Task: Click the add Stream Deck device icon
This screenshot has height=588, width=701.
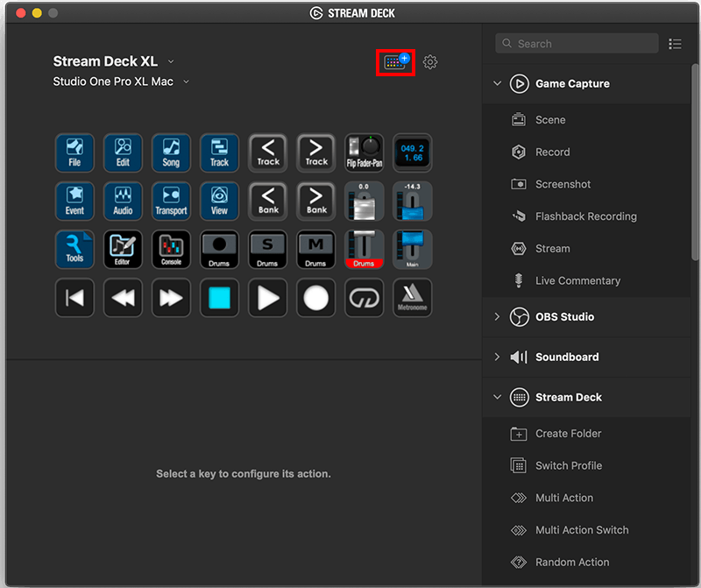Action: pyautogui.click(x=396, y=61)
